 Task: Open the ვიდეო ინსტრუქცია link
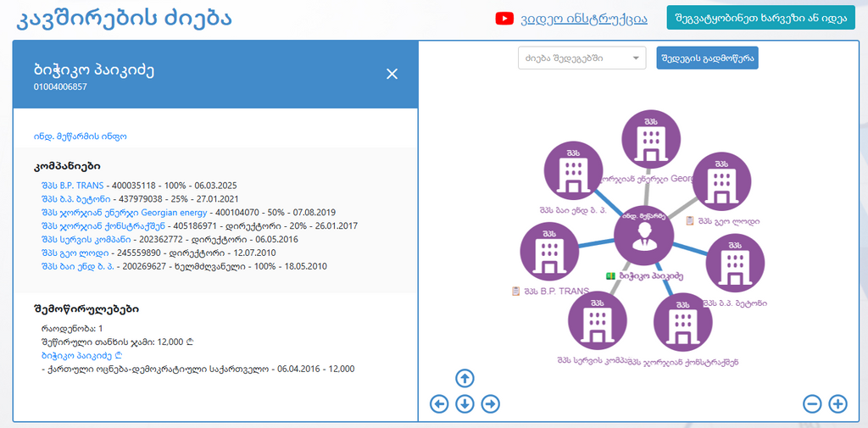[583, 19]
